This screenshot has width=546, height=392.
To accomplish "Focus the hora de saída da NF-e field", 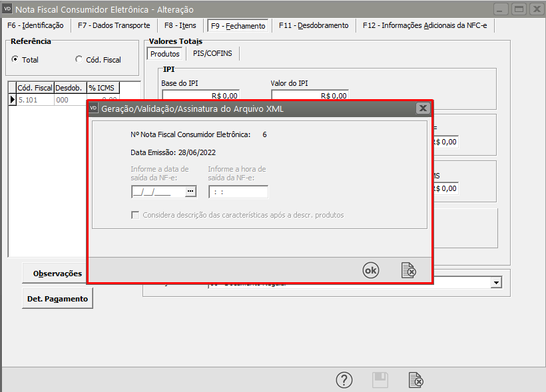I will (238, 192).
